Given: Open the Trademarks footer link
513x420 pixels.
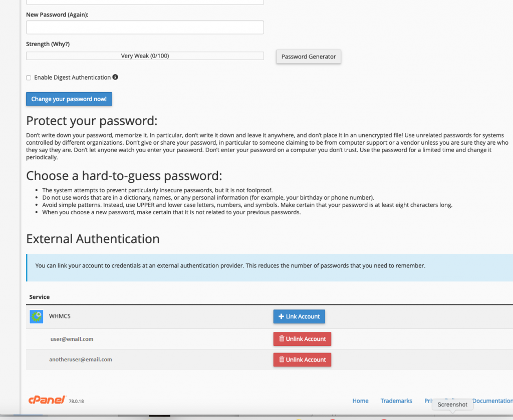Looking at the screenshot, I should [396, 400].
